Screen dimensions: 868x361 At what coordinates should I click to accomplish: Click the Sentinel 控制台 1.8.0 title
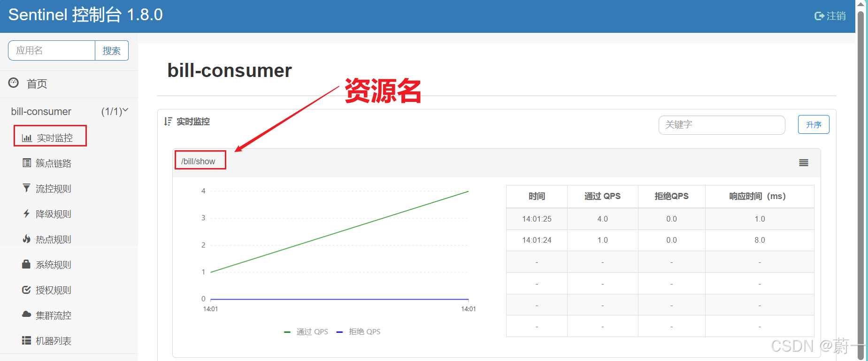[x=85, y=15]
